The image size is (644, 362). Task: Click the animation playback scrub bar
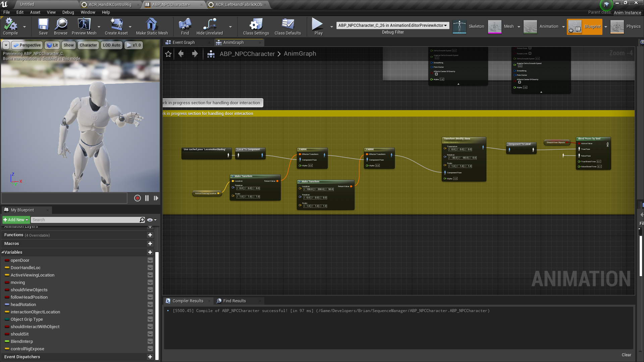pyautogui.click(x=64, y=198)
